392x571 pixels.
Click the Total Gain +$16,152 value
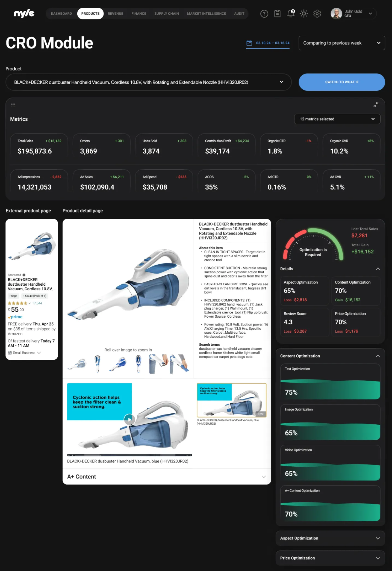[x=362, y=252]
